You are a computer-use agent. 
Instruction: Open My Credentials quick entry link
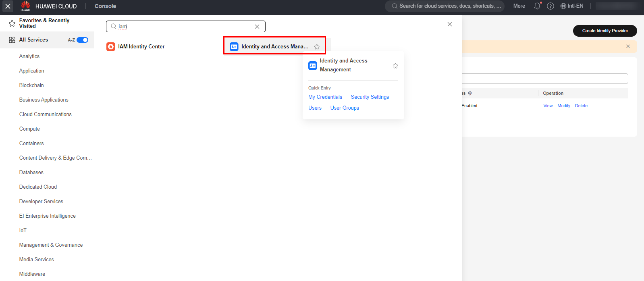(325, 97)
